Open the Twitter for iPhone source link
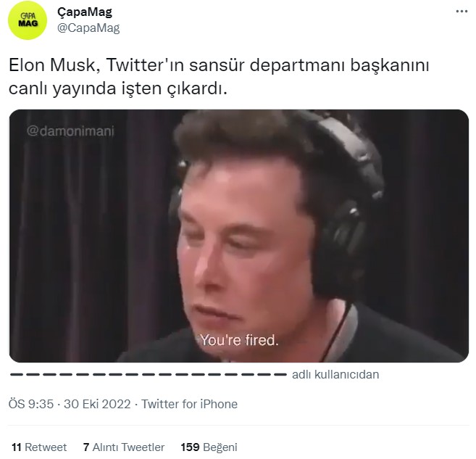 (189, 405)
